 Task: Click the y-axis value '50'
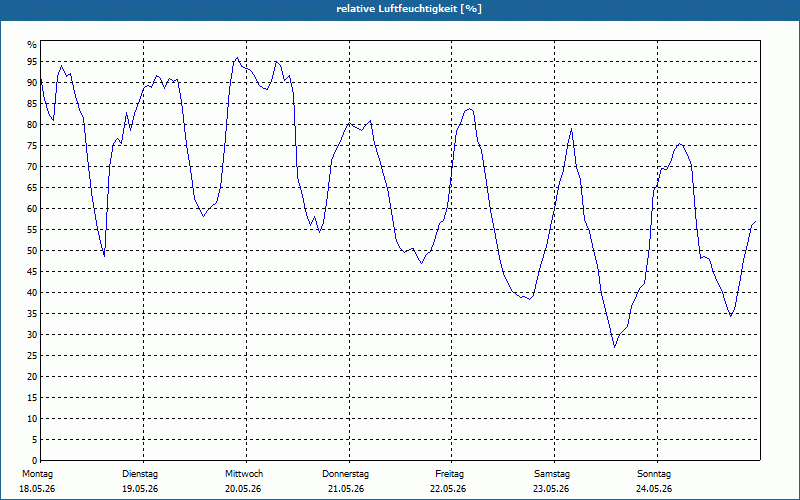32,251
